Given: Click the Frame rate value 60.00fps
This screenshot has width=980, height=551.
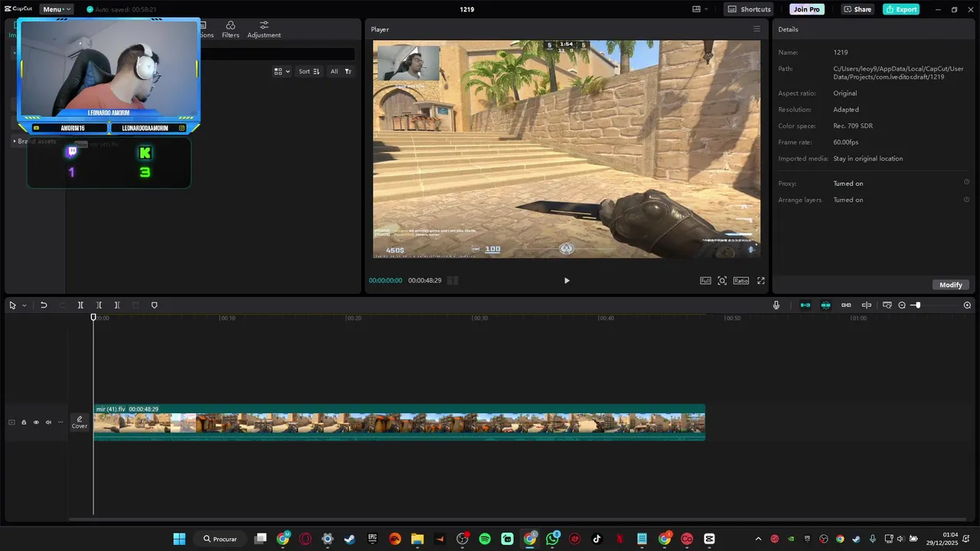Looking at the screenshot, I should 846,142.
